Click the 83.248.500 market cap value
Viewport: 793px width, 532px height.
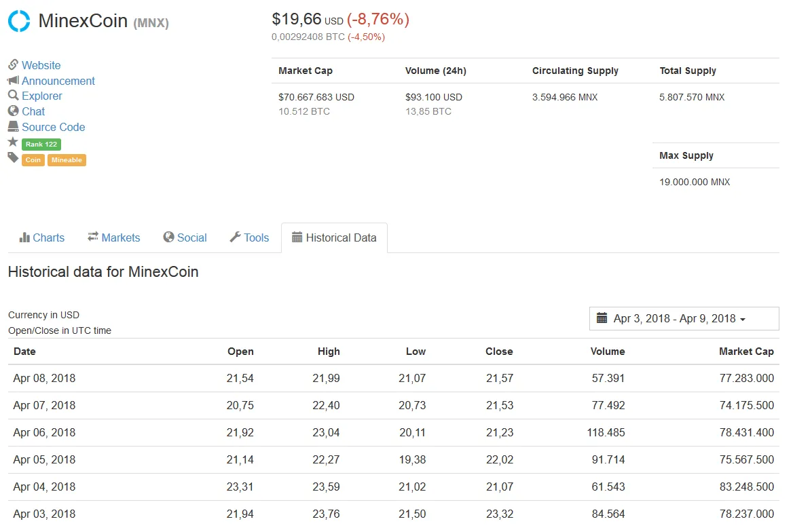746,487
